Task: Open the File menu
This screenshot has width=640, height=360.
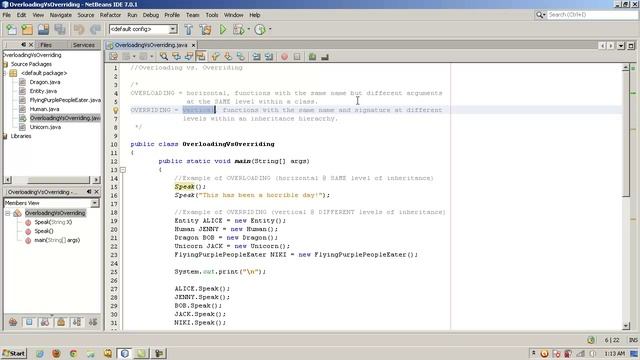Action: (7, 15)
